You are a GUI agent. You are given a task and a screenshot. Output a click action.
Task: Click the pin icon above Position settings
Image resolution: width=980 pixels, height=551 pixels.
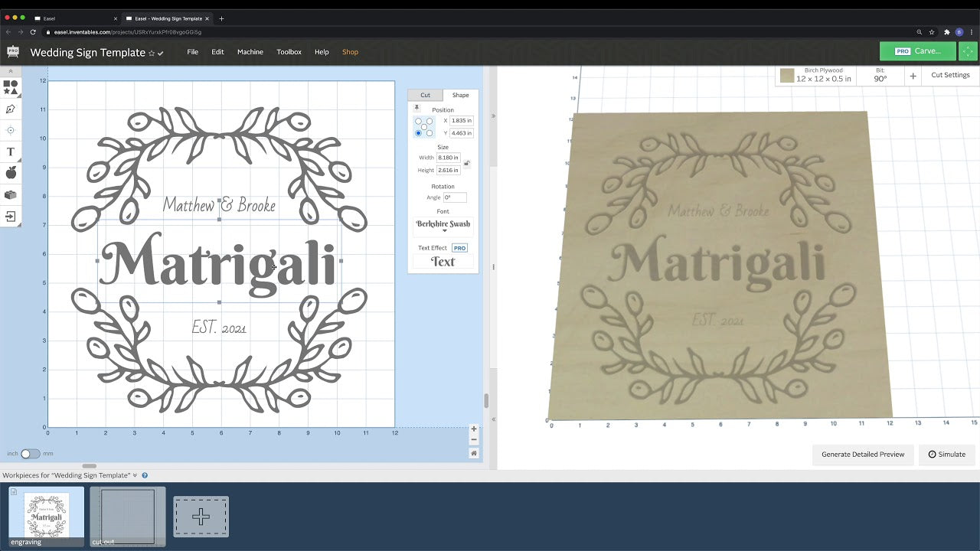416,108
